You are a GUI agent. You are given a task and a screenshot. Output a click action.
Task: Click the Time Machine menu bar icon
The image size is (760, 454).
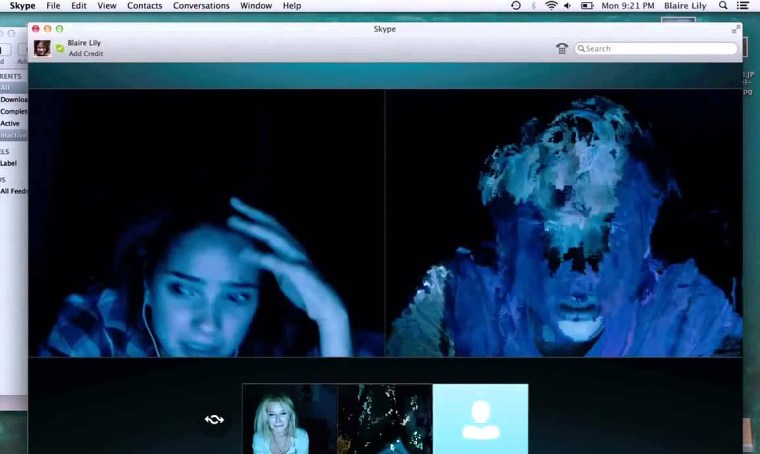(x=516, y=6)
